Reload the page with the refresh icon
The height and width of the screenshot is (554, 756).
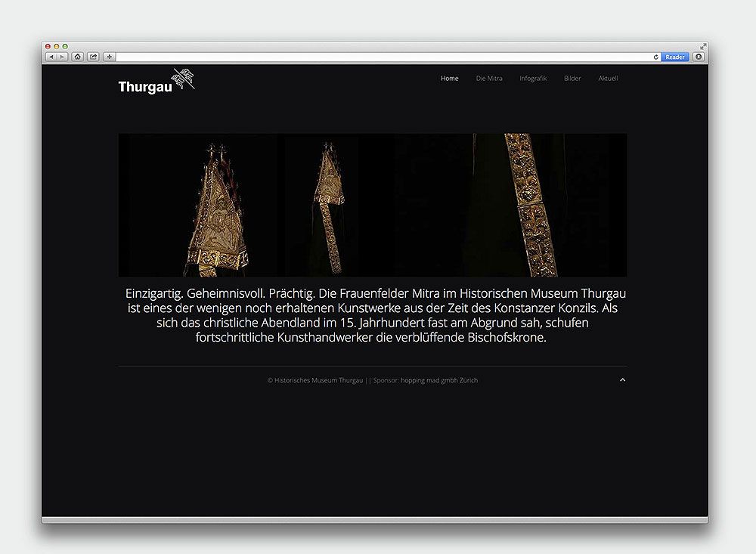tap(655, 57)
